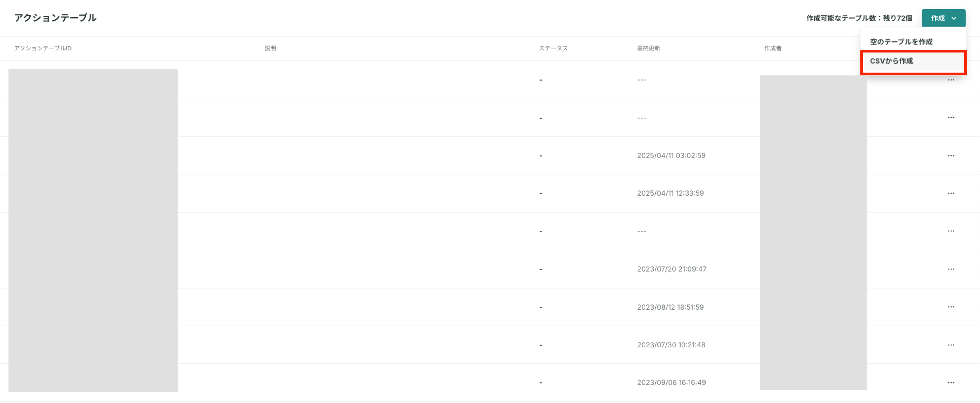980x403 pixels.
Task: Open the row dated 2025/04/11 03:02:59
Action: click(x=490, y=156)
